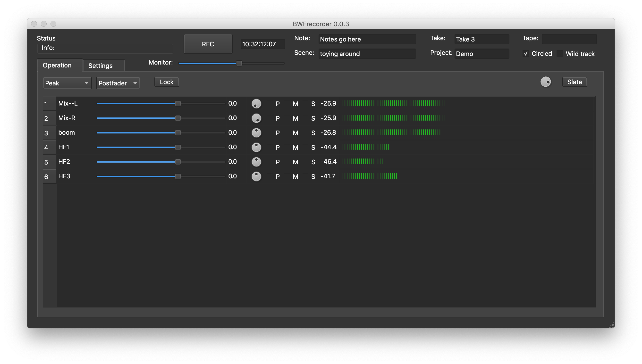Viewport: 642px width, 364px height.
Task: Click the HF1 fader handle
Action: [178, 147]
